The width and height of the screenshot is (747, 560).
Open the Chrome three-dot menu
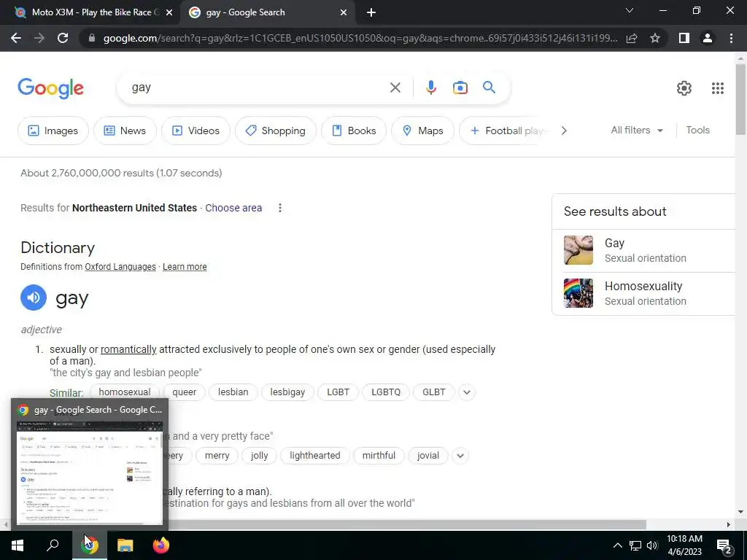[731, 38]
